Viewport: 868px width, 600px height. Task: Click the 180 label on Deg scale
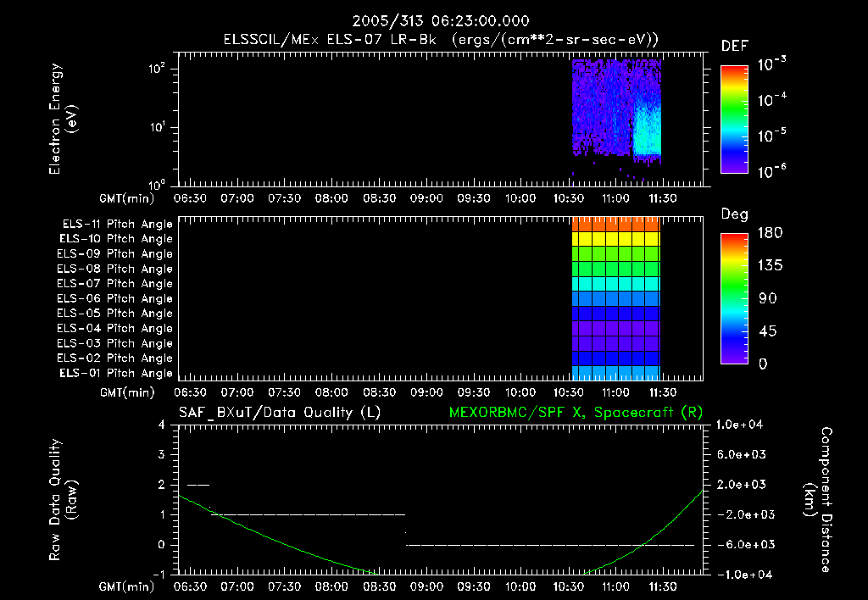click(x=770, y=233)
